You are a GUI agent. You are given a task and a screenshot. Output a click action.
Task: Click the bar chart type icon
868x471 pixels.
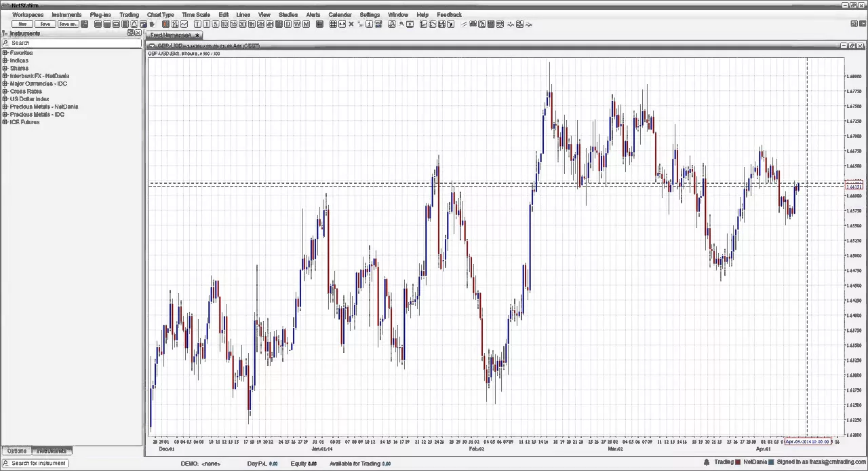coord(175,24)
